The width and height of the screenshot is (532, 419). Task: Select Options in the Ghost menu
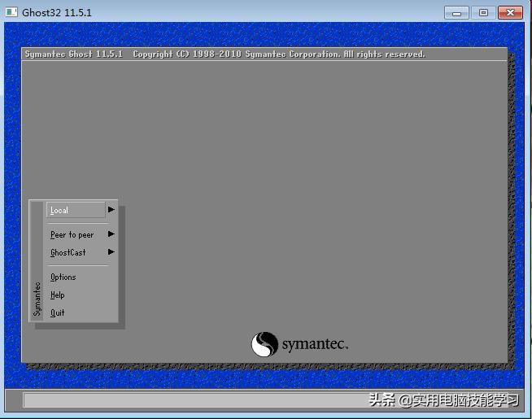click(x=63, y=277)
